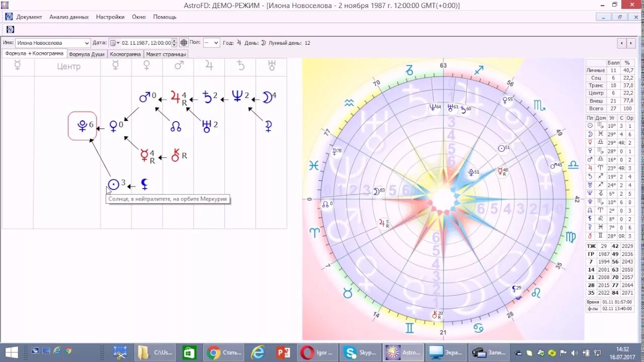Click the Selena 78 marker on the chart
Viewport: 644px width, 362px height.
coord(336,151)
